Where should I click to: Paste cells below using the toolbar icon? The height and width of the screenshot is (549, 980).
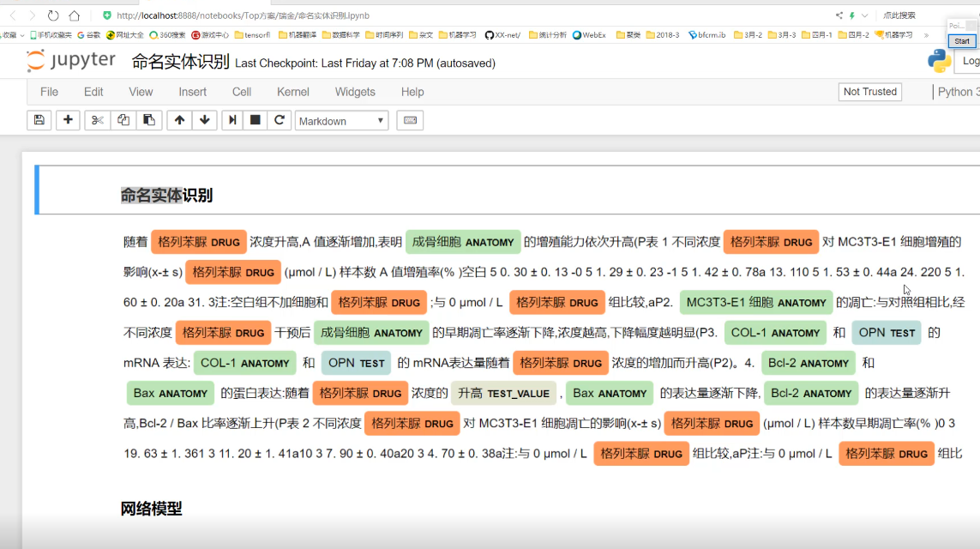pos(149,121)
